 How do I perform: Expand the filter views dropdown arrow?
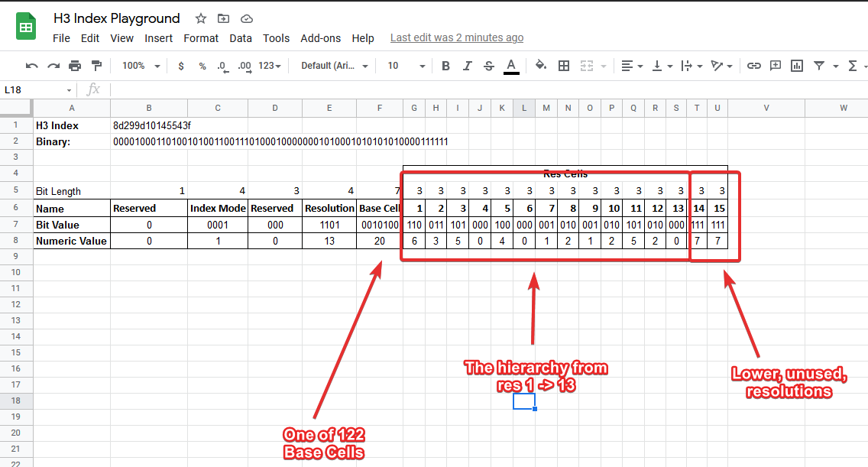click(835, 66)
